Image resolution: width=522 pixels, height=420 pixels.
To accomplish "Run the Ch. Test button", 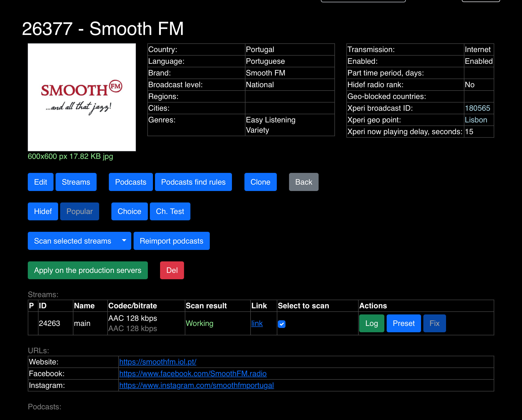I will (x=170, y=211).
